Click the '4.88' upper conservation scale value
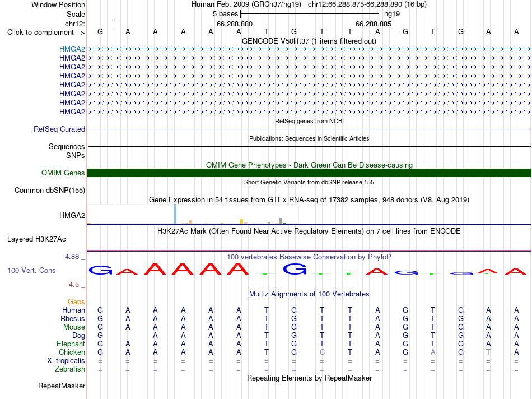The image size is (532, 399). click(x=72, y=257)
